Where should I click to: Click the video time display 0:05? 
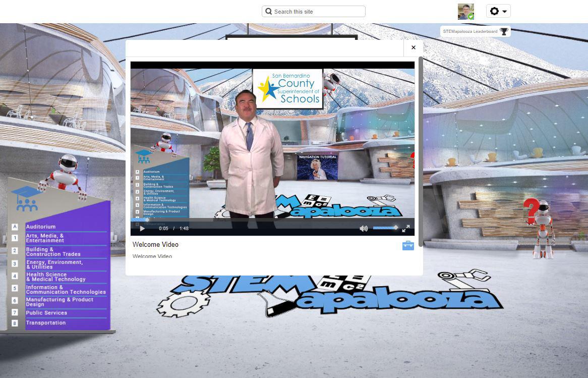coord(163,228)
